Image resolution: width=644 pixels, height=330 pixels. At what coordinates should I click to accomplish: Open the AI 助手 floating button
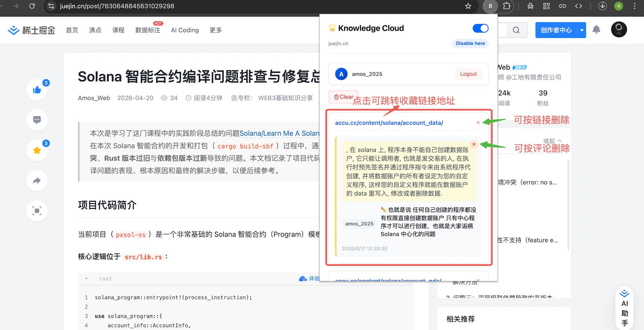point(624,308)
